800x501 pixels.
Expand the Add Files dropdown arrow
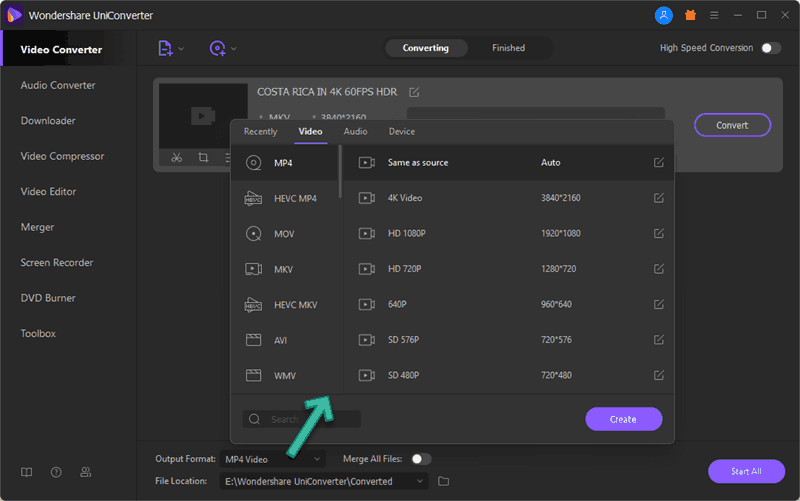click(181, 49)
